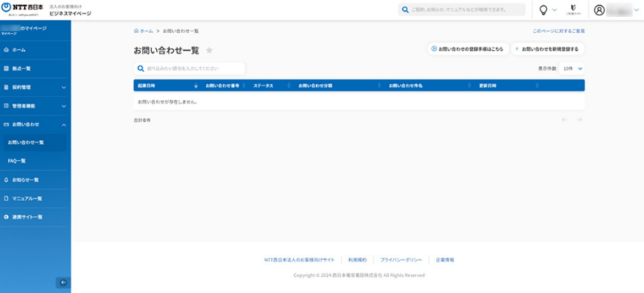Open このページに対するご意見 link
Screen dimensions: 644x293
coord(559,31)
